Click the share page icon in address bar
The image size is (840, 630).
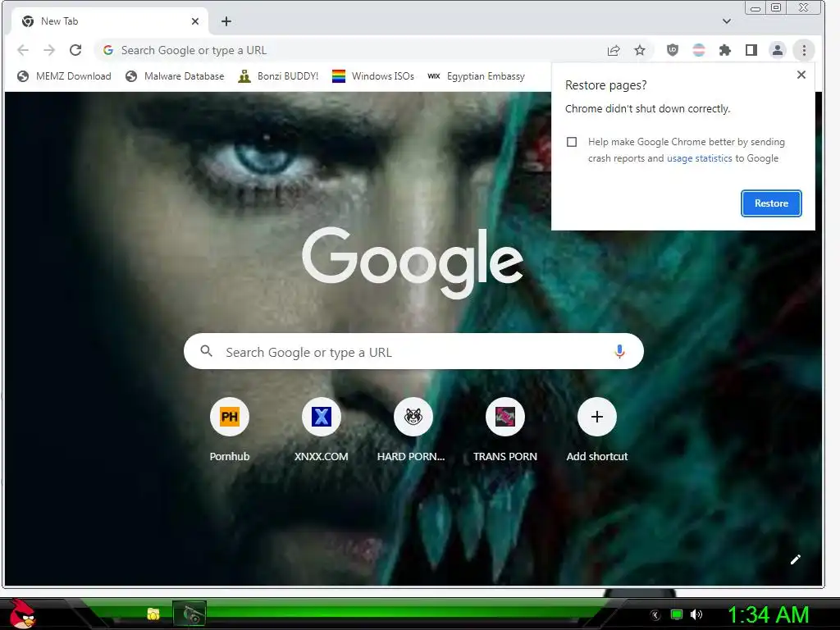pyautogui.click(x=614, y=50)
